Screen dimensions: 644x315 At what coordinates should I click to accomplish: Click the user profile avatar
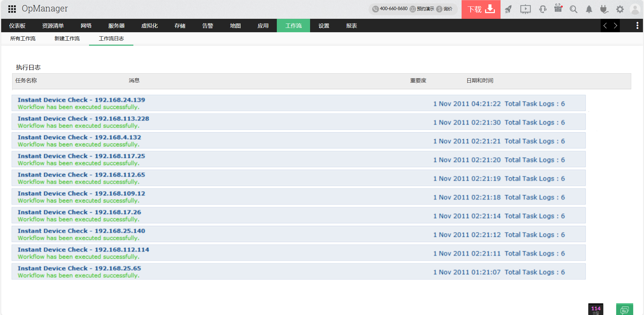(635, 9)
